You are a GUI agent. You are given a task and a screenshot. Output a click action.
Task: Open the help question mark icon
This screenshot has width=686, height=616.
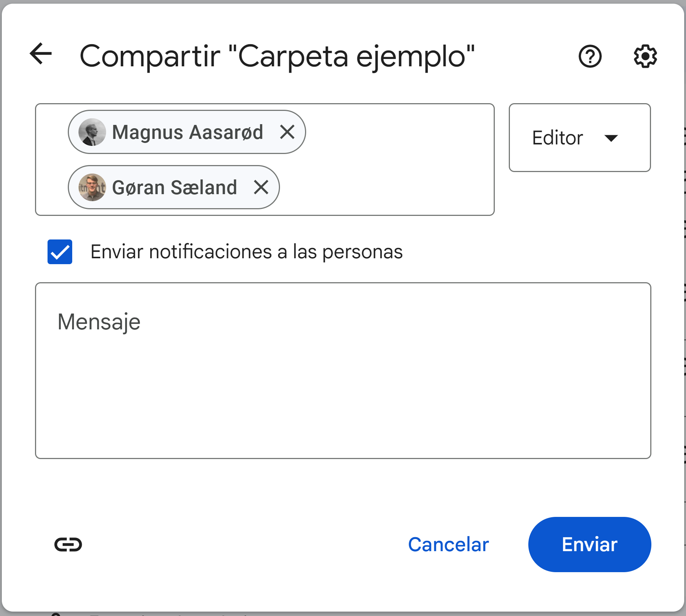click(590, 56)
